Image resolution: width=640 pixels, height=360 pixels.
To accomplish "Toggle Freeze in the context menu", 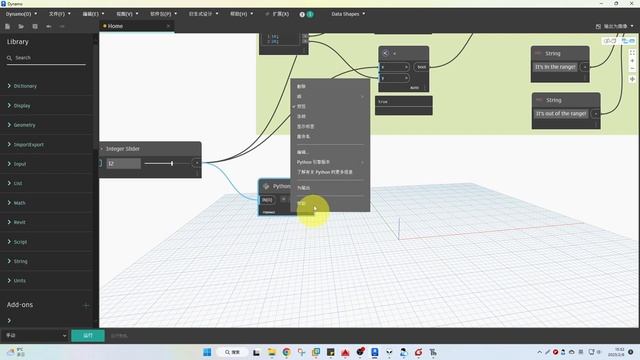I will coord(301,116).
